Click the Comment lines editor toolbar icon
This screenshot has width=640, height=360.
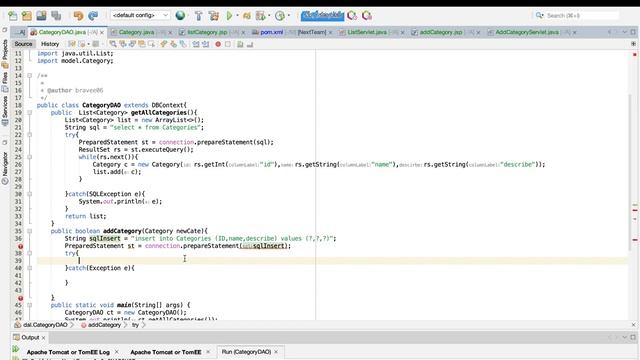pos(240,44)
